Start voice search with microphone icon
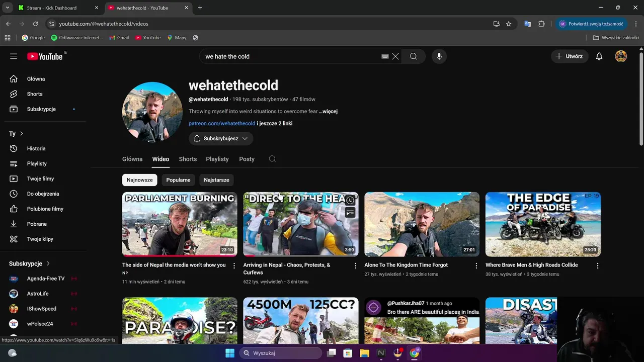644x362 pixels. click(x=439, y=56)
